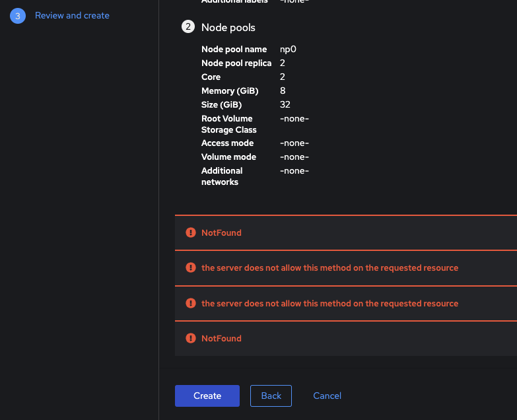
Task: Click the error icon on the bottom NotFound alert
Action: tap(191, 338)
